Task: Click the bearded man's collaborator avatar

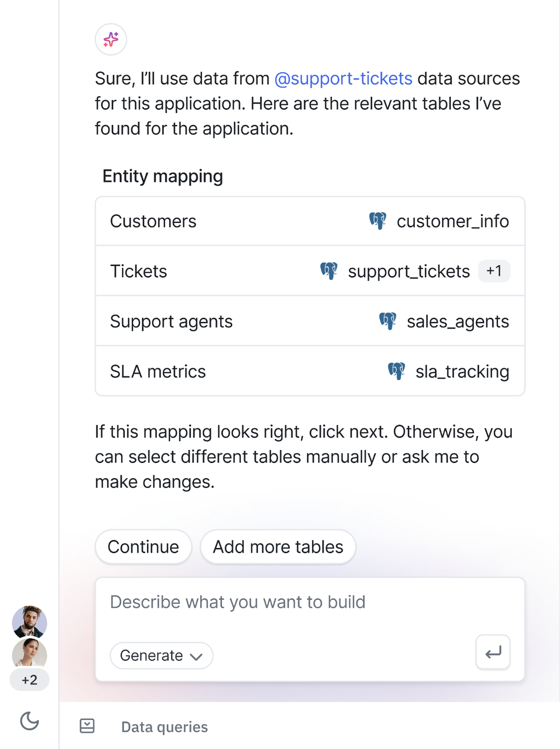Action: [x=30, y=622]
